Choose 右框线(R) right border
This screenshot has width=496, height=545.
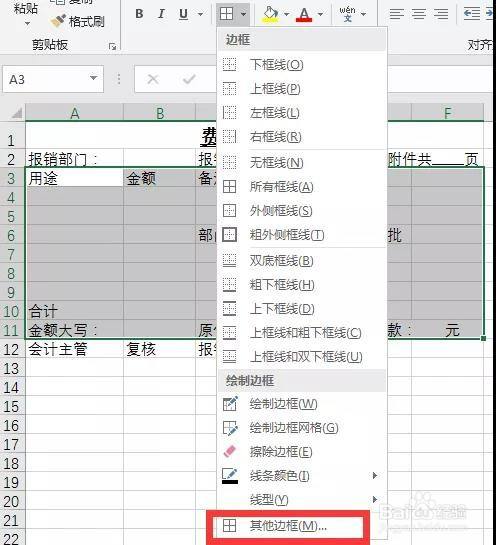coord(302,137)
